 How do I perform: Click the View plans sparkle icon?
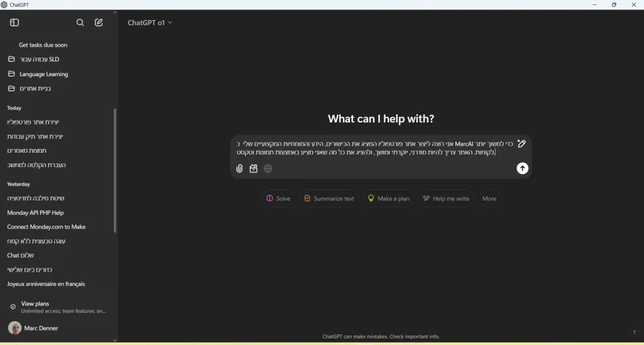[13, 307]
